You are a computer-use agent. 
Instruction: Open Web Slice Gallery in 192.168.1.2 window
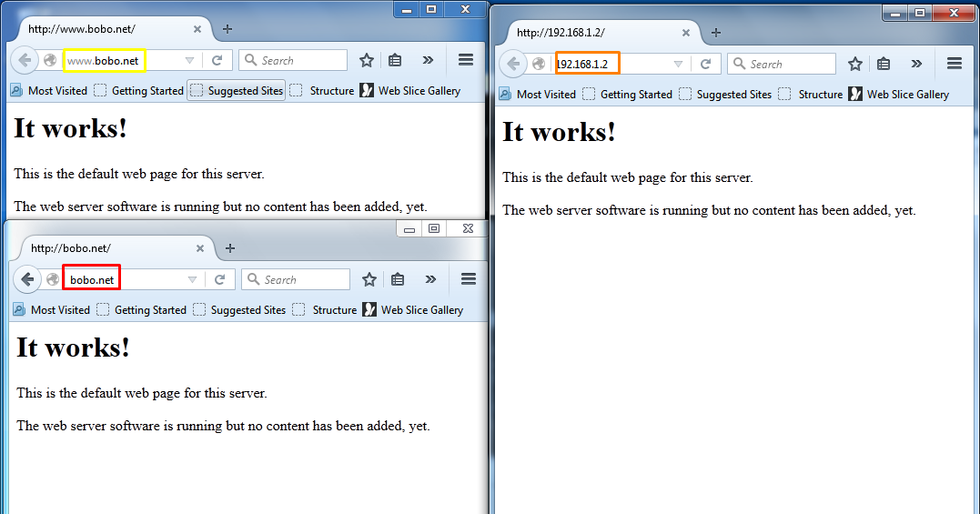pyautogui.click(x=899, y=95)
